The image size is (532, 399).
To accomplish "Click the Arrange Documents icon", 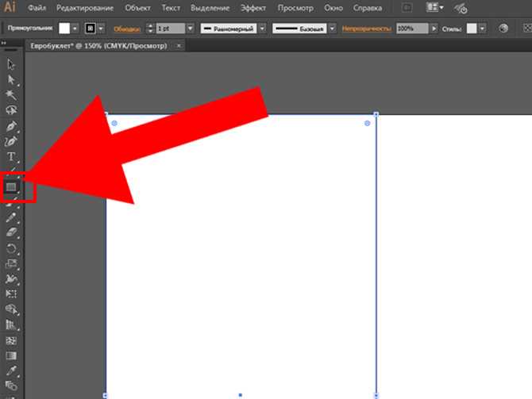I will 432,7.
